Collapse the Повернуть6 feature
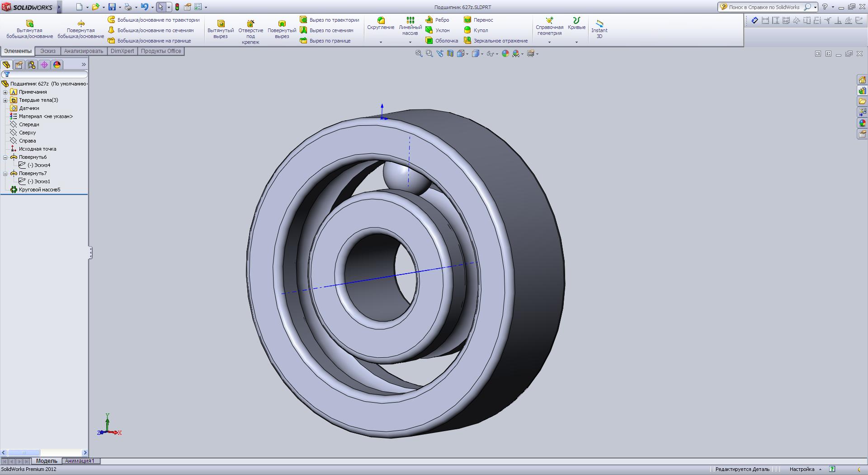Image resolution: width=868 pixels, height=475 pixels. [x=5, y=157]
